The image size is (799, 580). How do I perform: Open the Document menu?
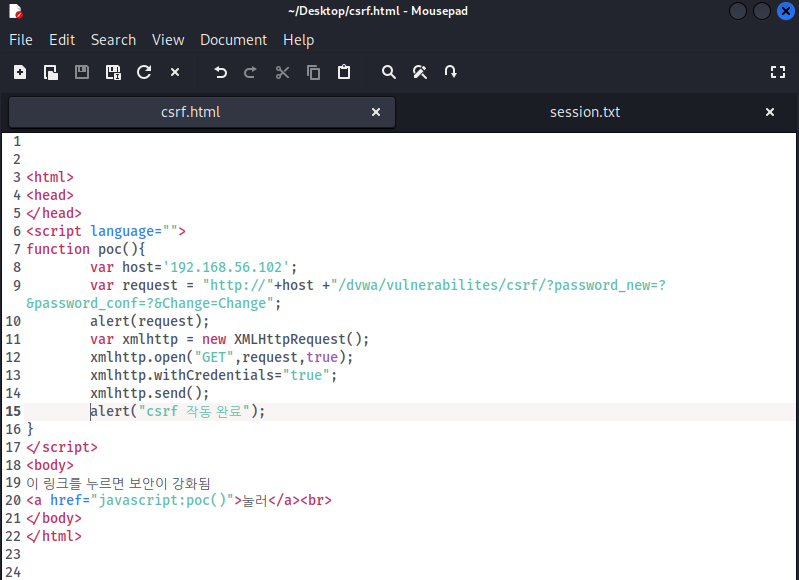point(233,40)
